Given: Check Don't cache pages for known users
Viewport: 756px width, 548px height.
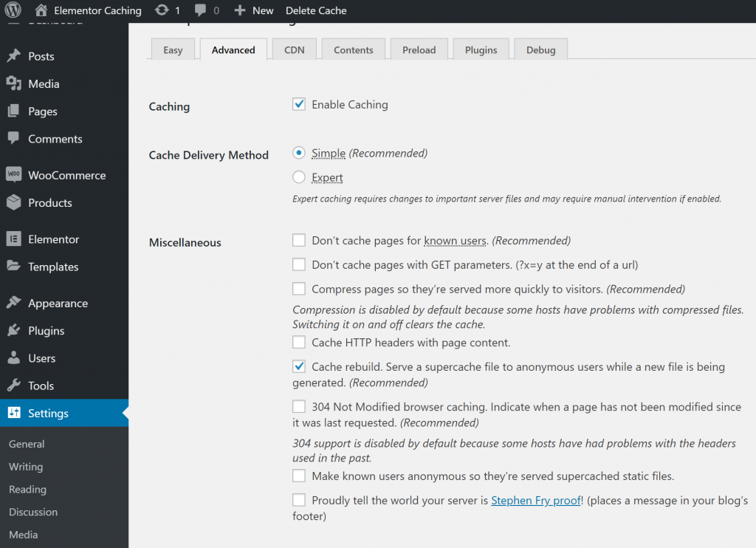Looking at the screenshot, I should (x=299, y=240).
